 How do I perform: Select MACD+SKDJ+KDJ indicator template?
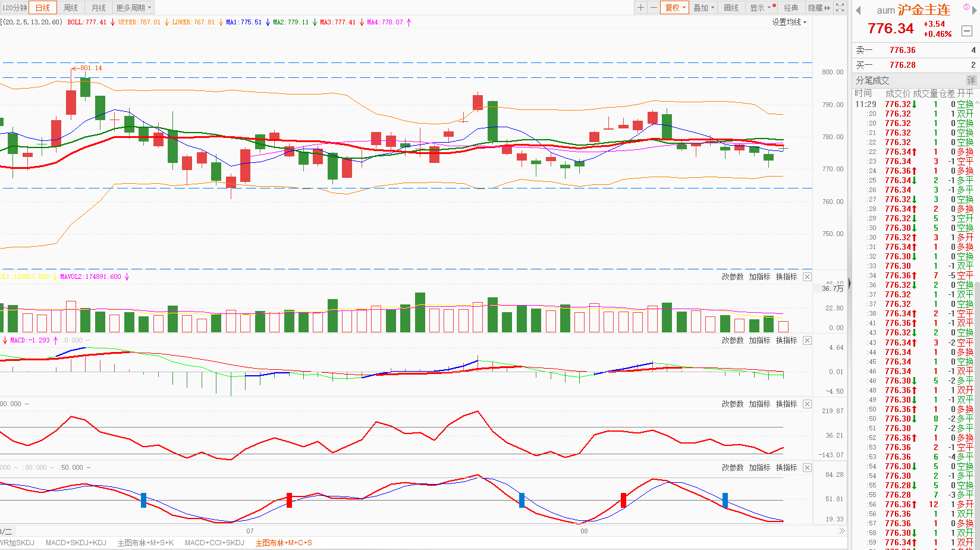click(76, 543)
